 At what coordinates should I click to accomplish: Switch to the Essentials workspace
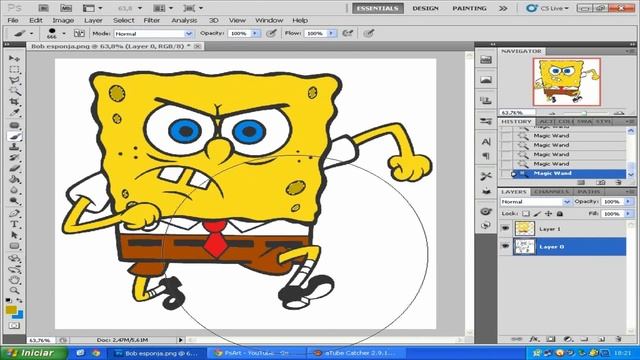click(378, 8)
